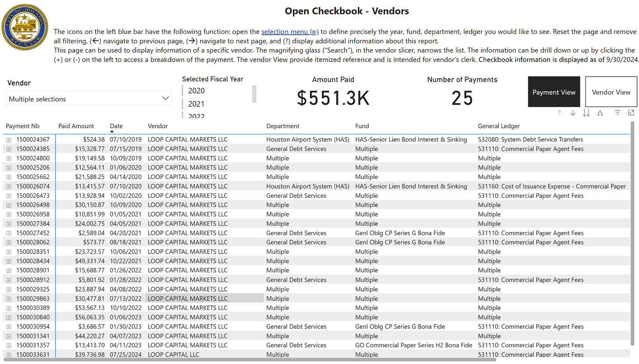
Task: Expand all down one level fork icon
Action: 600,113
